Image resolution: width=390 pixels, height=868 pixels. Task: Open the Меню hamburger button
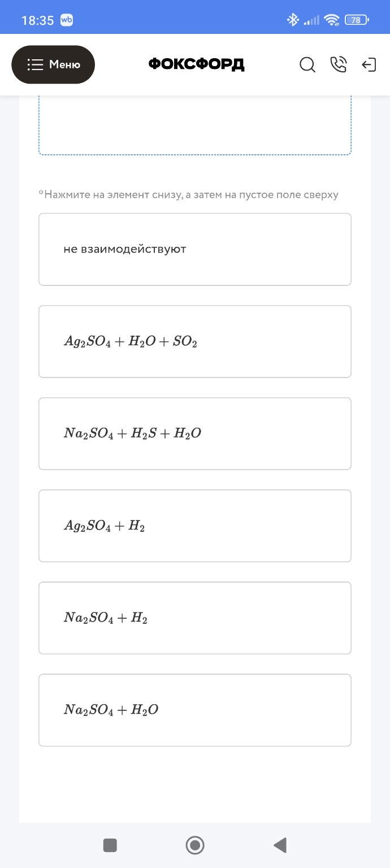coord(53,64)
